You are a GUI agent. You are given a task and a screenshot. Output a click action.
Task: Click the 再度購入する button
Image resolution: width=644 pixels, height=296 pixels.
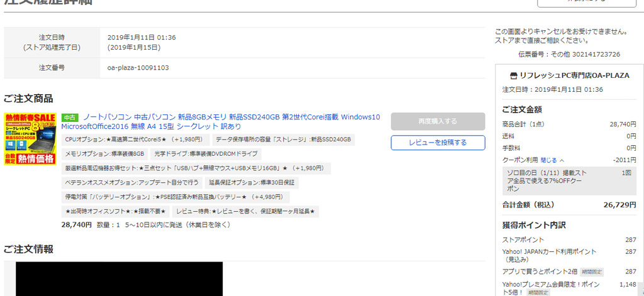438,121
